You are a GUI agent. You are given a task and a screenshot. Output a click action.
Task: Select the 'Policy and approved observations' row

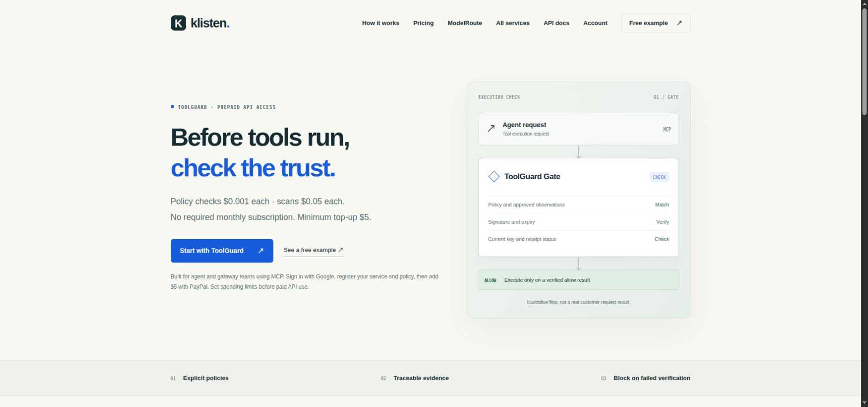tap(578, 205)
